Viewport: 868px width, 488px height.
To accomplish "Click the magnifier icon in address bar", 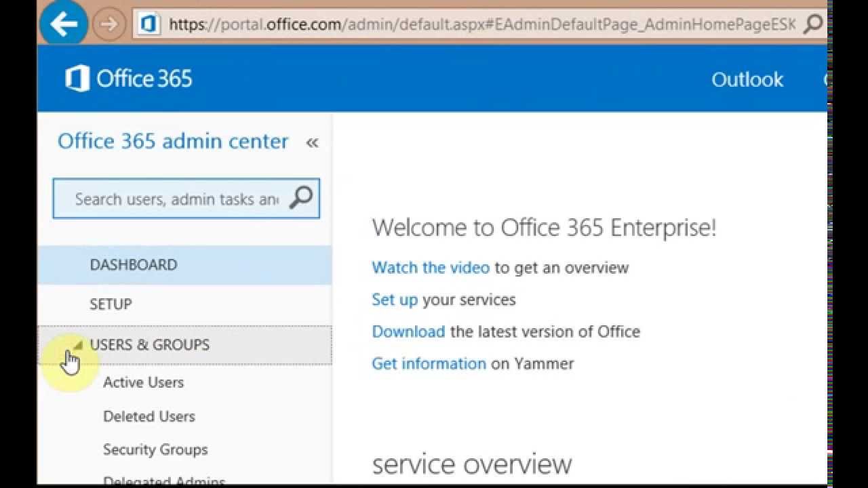I will 812,25.
